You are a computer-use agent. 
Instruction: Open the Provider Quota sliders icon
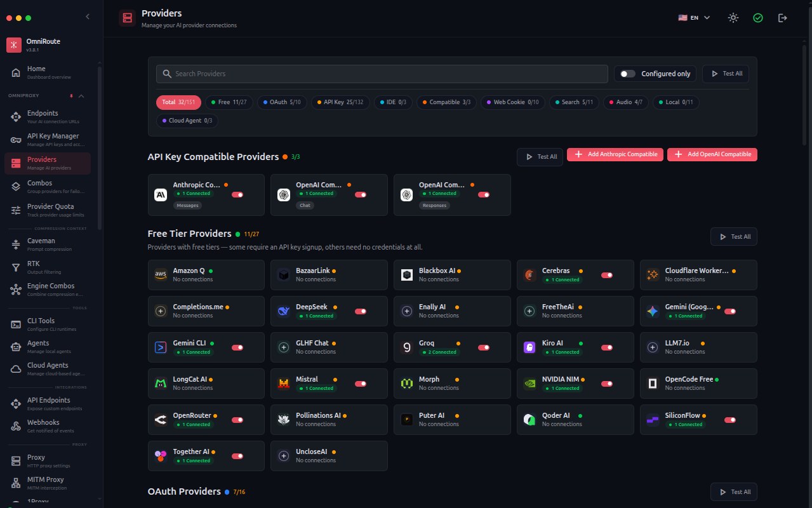click(x=16, y=210)
